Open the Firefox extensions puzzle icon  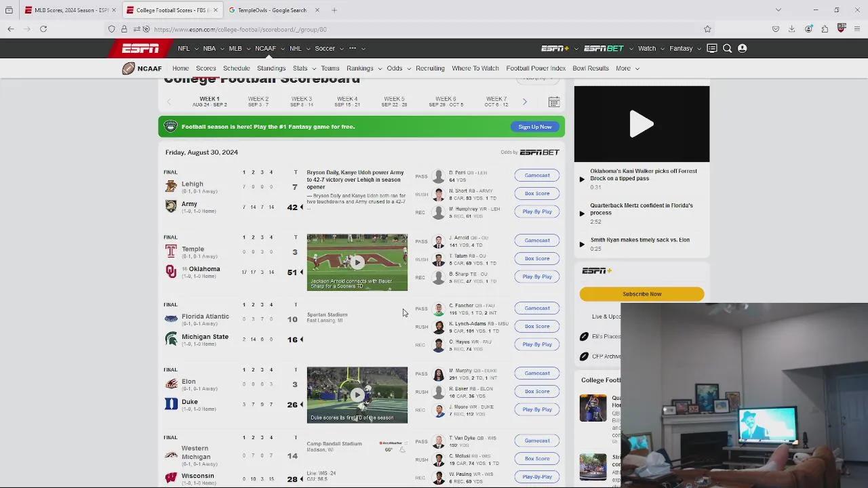point(825,29)
